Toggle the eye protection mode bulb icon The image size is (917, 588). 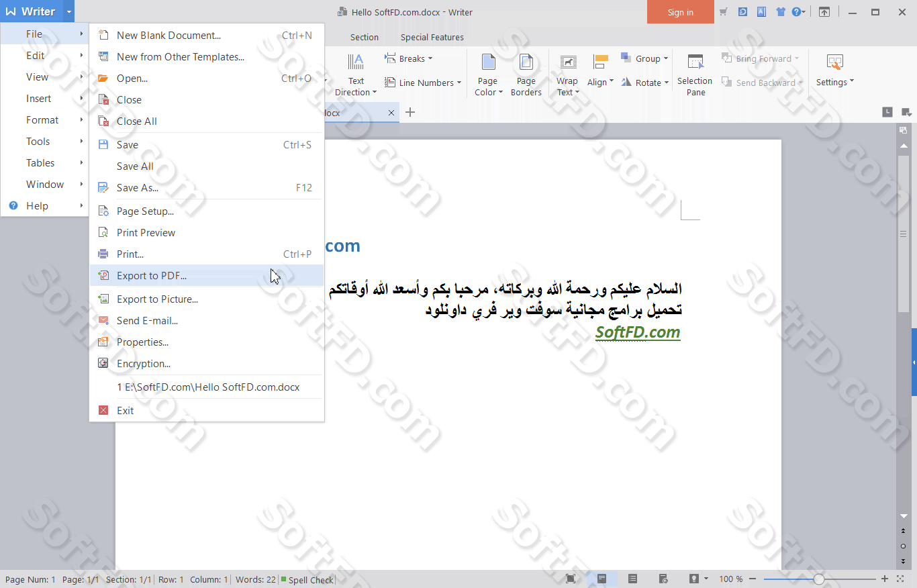(694, 579)
